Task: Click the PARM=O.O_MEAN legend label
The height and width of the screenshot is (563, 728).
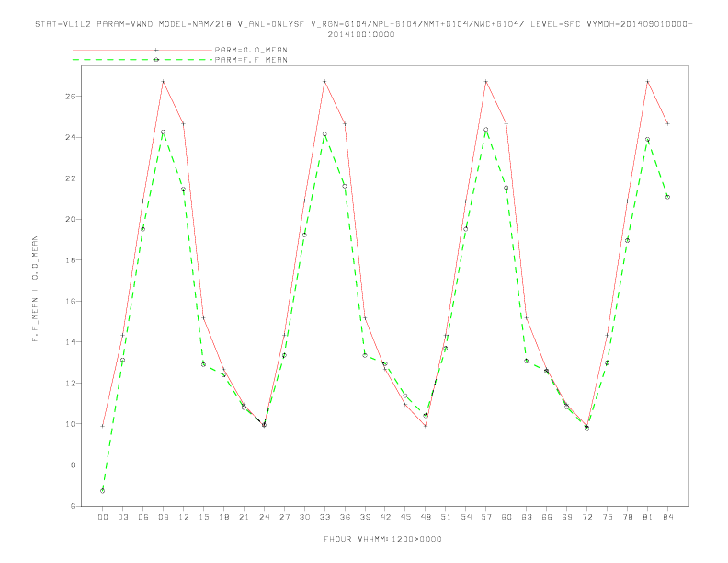Action: [x=251, y=50]
